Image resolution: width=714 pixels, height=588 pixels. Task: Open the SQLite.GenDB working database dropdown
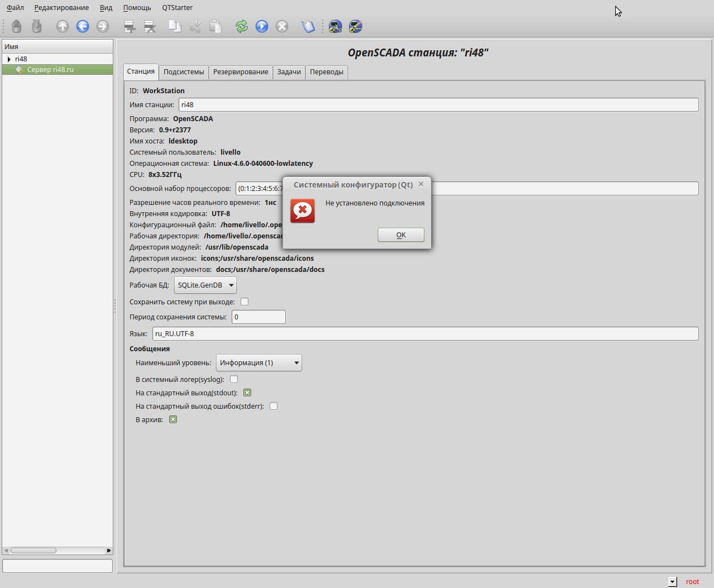point(205,285)
